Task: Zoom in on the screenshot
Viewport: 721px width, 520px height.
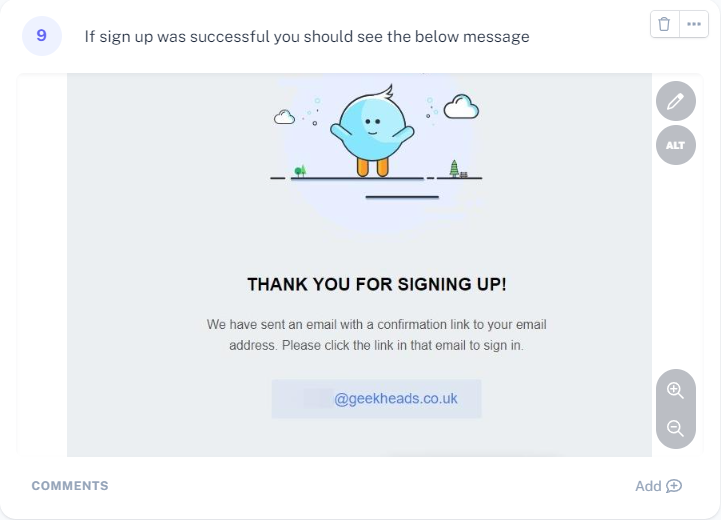Action: pos(676,390)
